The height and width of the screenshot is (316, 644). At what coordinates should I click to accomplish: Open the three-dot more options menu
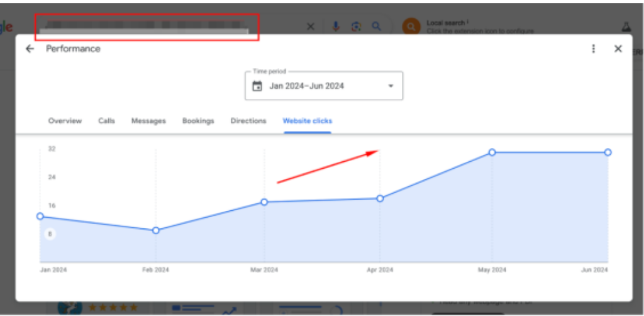pyautogui.click(x=593, y=49)
